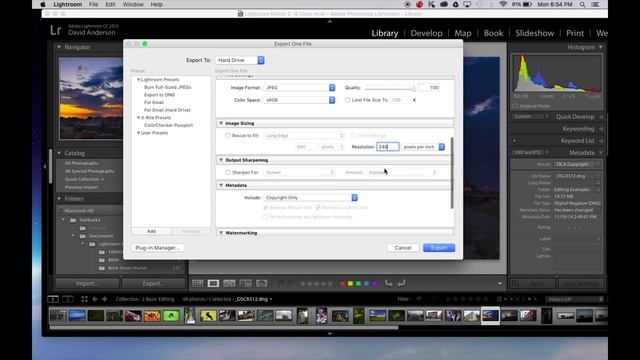Show main window display icon in filmstrip

pyautogui.click(x=53, y=299)
